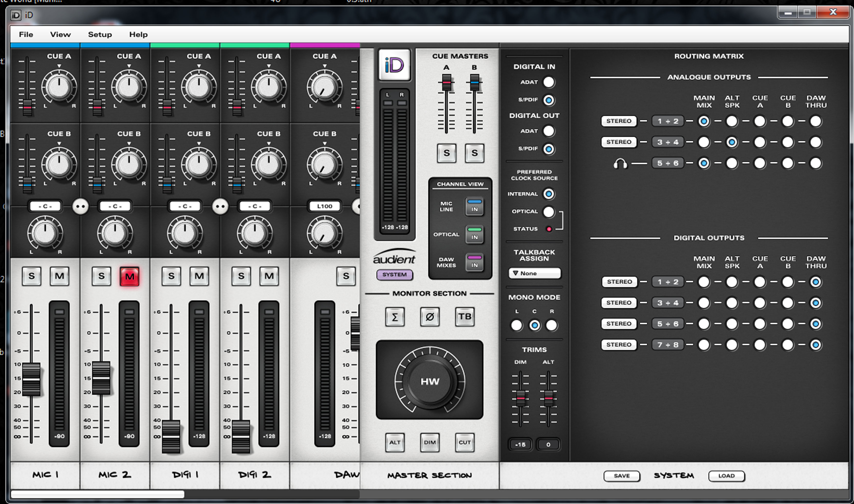The image size is (854, 504).
Task: Route digital 7+8 to Main Mix
Action: (x=704, y=345)
